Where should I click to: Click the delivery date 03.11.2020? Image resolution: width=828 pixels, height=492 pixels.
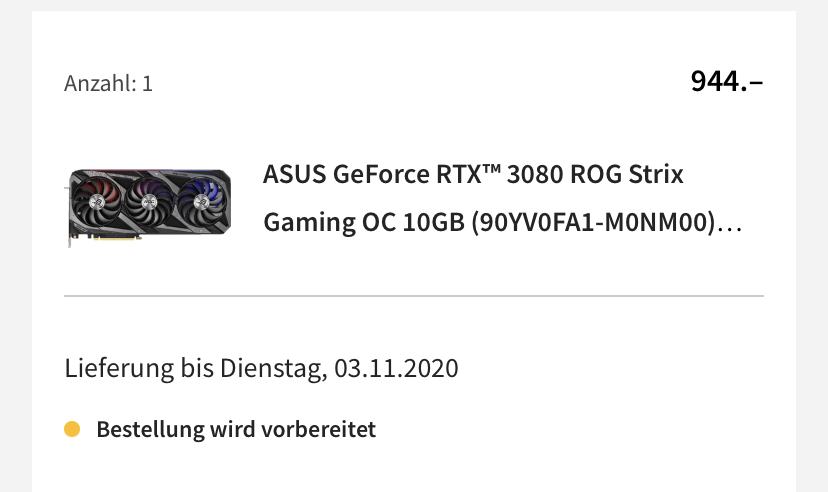point(396,368)
